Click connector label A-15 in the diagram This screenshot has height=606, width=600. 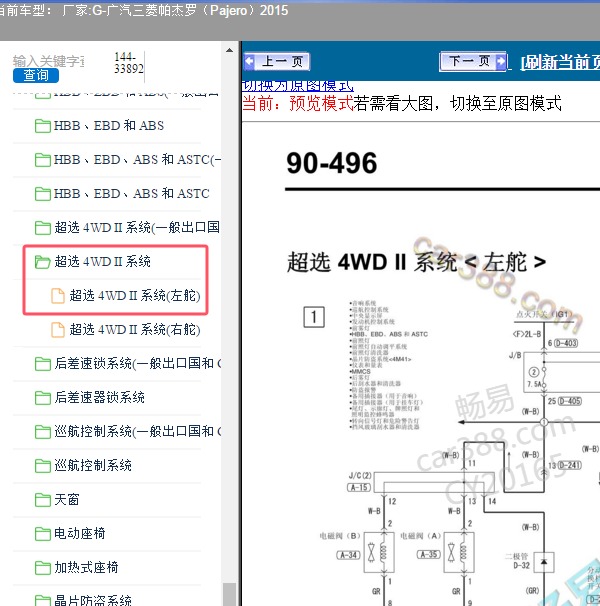coord(359,487)
